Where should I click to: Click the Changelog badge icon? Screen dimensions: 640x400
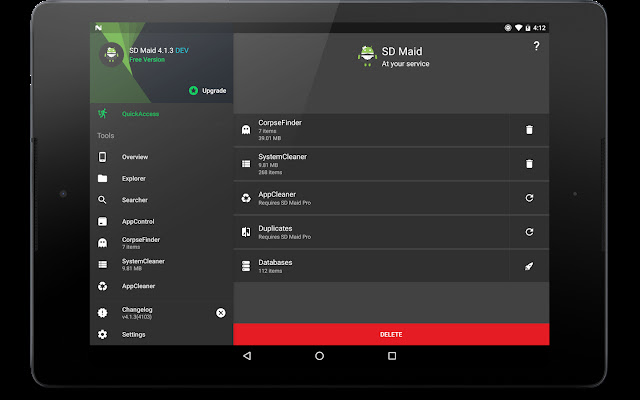click(102, 313)
